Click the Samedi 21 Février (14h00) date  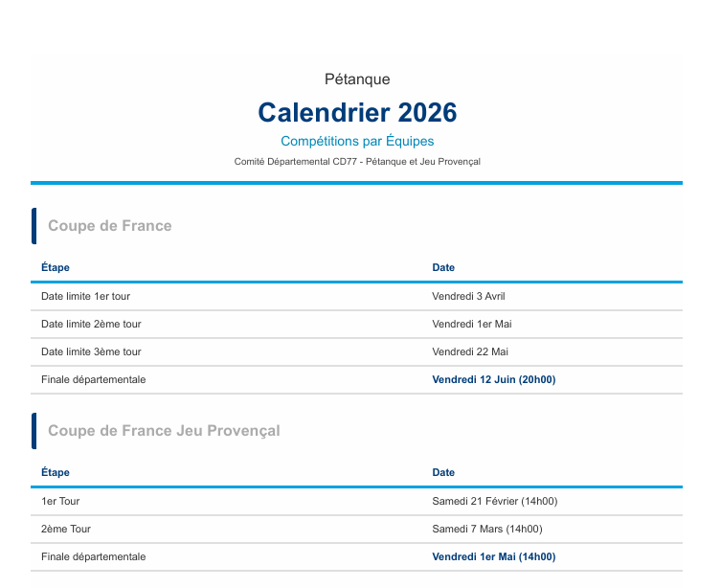(x=495, y=501)
